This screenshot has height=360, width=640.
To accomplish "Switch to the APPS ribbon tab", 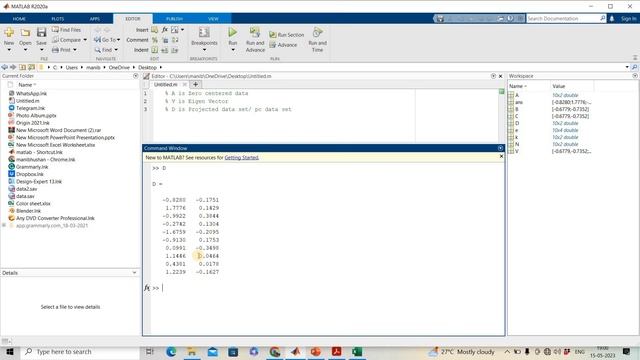I will pyautogui.click(x=95, y=19).
